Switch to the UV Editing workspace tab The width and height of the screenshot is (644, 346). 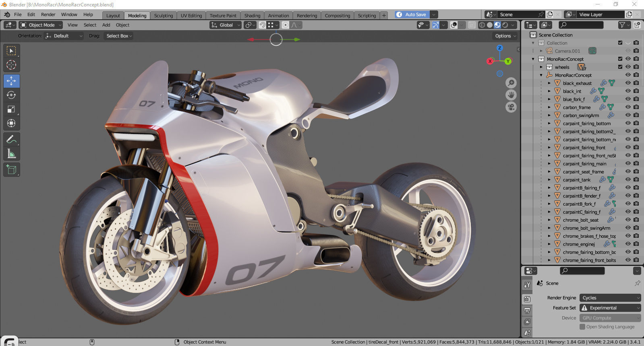tap(191, 15)
